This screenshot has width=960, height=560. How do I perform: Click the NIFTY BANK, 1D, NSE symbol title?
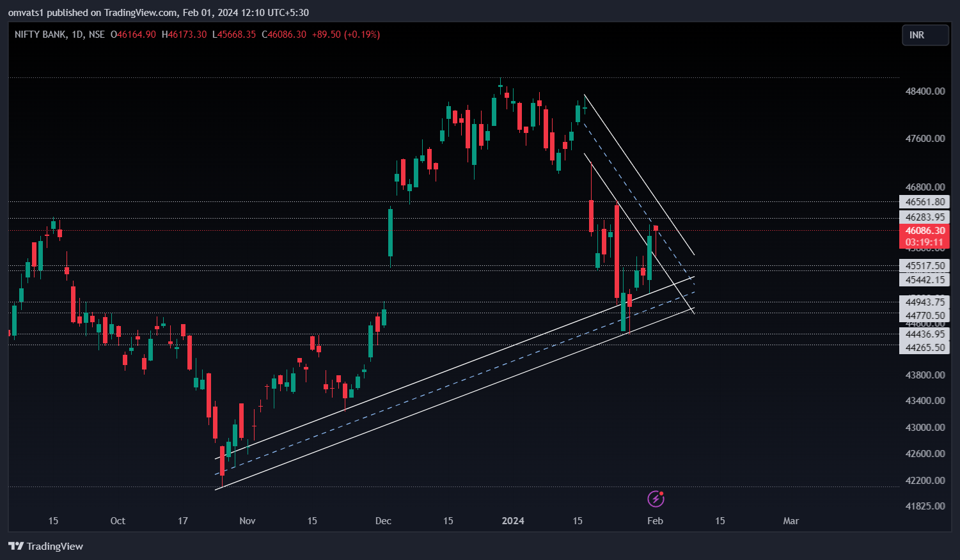click(x=59, y=35)
